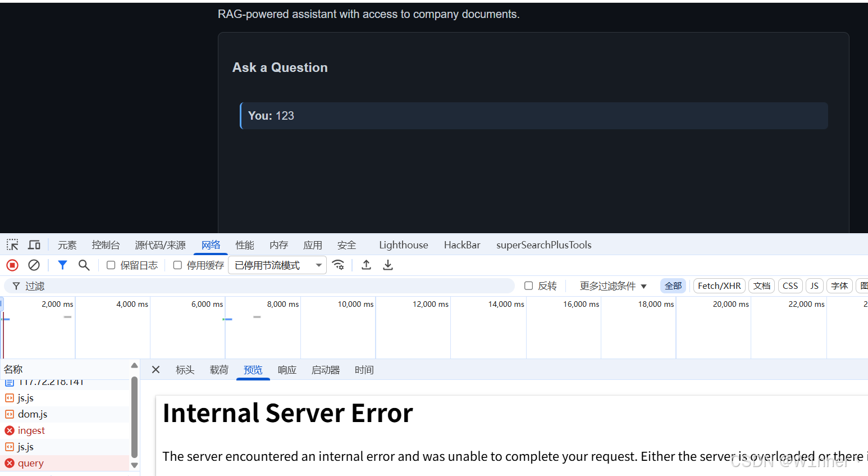This screenshot has height=476, width=868.
Task: Show the 载荷 payload tab
Action: 220,370
